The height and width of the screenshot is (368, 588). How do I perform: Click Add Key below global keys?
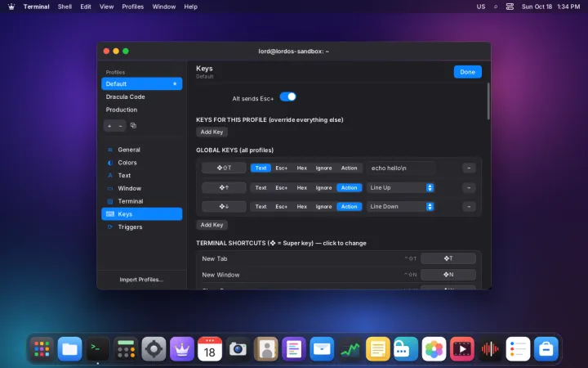212,225
